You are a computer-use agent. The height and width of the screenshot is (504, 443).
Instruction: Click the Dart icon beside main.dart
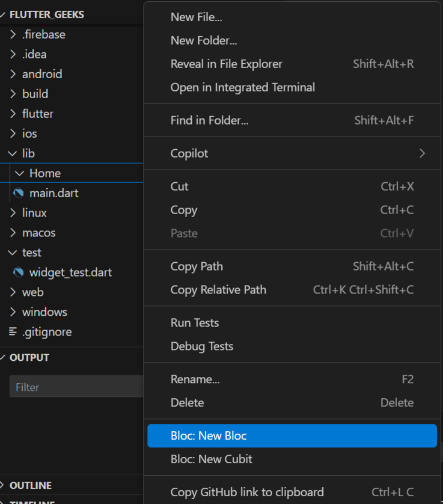(x=18, y=193)
